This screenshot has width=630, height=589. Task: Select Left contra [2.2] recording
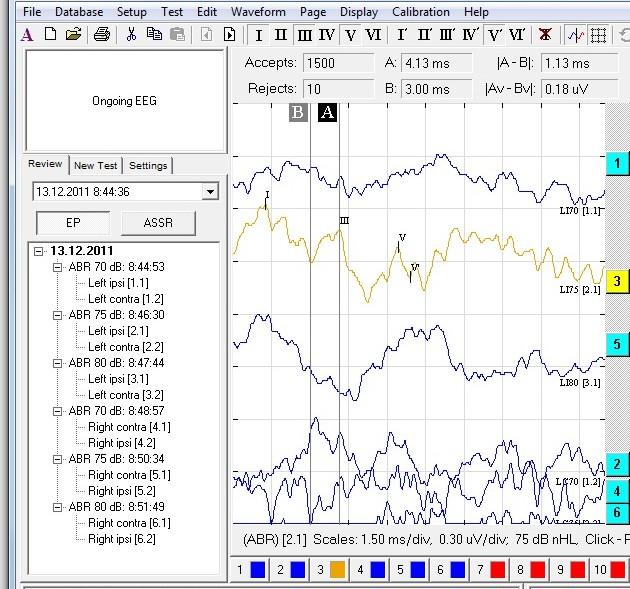click(125, 347)
